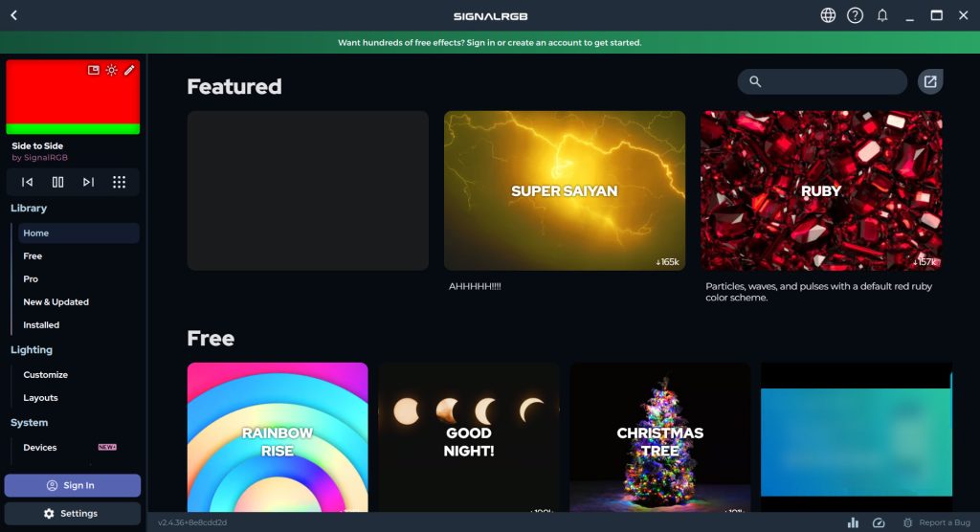
Task: Open the help question mark icon
Action: (x=855, y=15)
